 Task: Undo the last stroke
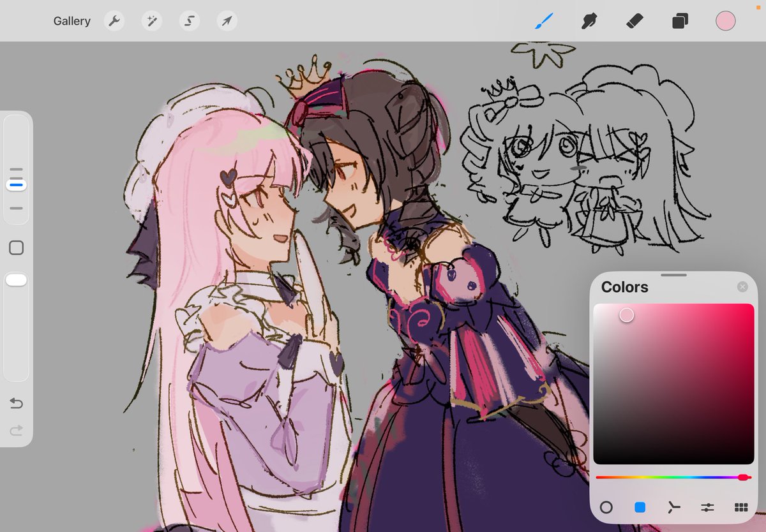point(17,403)
